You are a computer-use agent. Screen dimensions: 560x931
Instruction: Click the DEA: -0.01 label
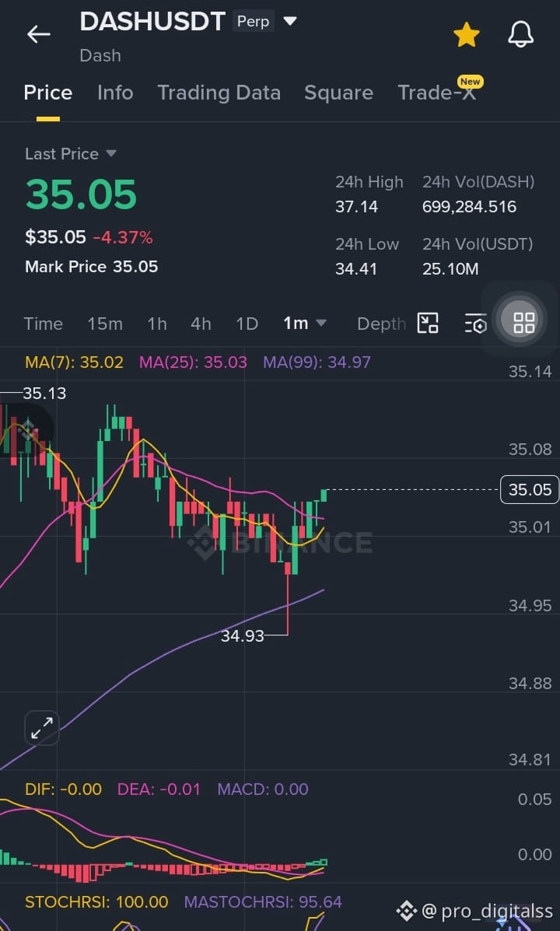(159, 789)
